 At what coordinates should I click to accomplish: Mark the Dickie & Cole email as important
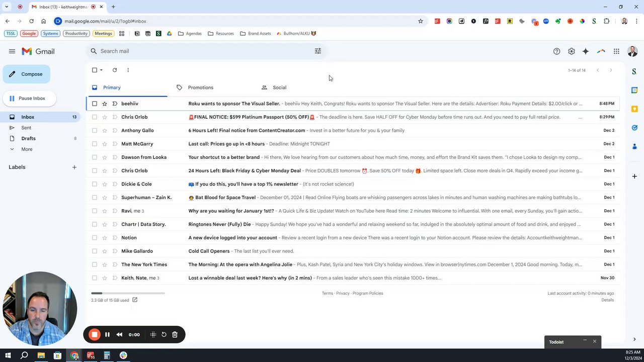click(x=115, y=184)
